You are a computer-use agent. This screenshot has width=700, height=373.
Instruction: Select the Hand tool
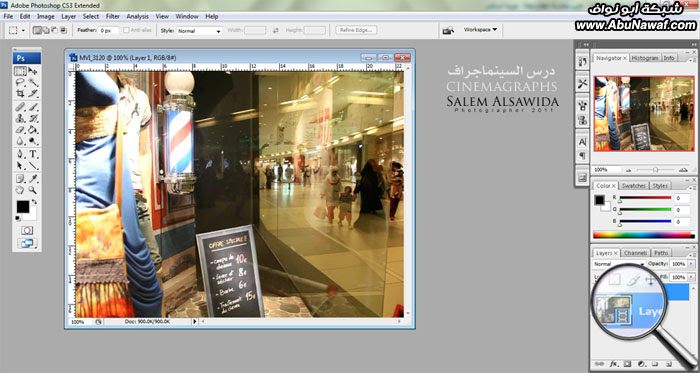click(21, 190)
